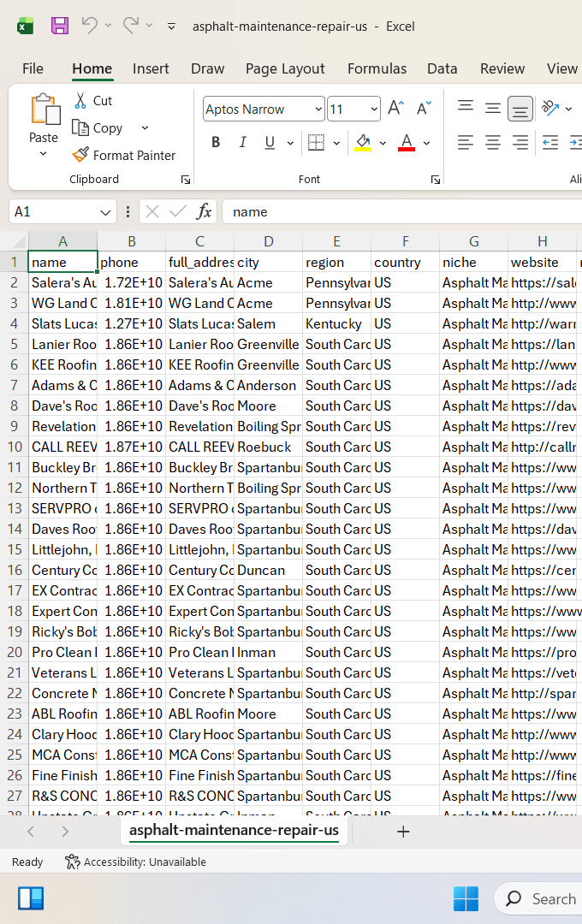The width and height of the screenshot is (582, 924).
Task: Switch to the Insert tab
Action: tap(151, 68)
